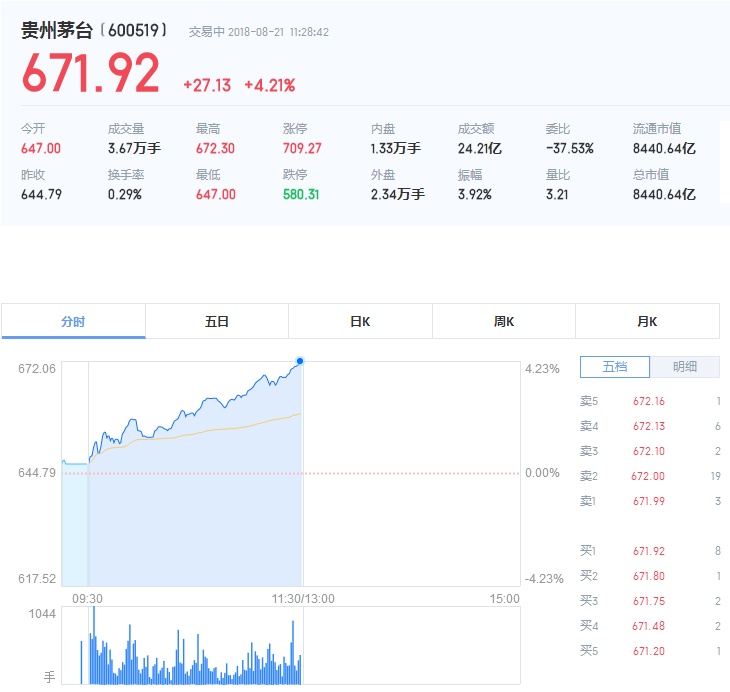The image size is (730, 692).
Task: Click the 跌停 limit-down value 580.31
Action: pos(301,194)
